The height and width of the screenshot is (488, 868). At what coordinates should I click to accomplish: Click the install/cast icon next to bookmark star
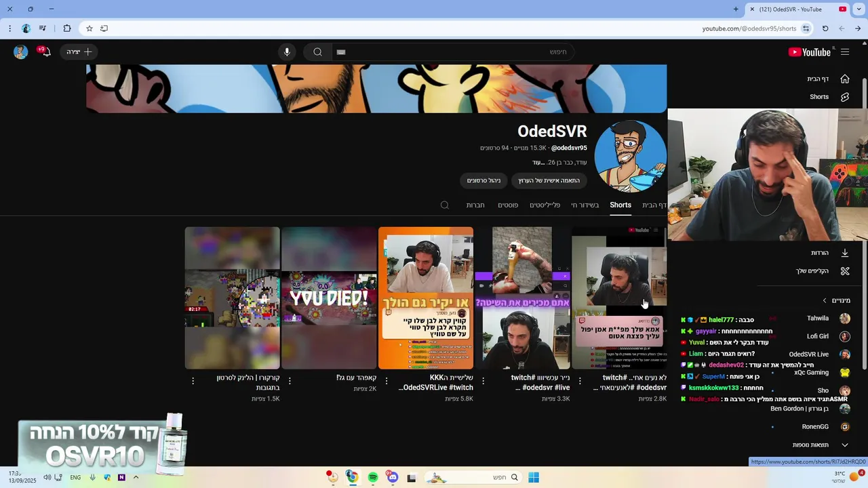(x=104, y=28)
